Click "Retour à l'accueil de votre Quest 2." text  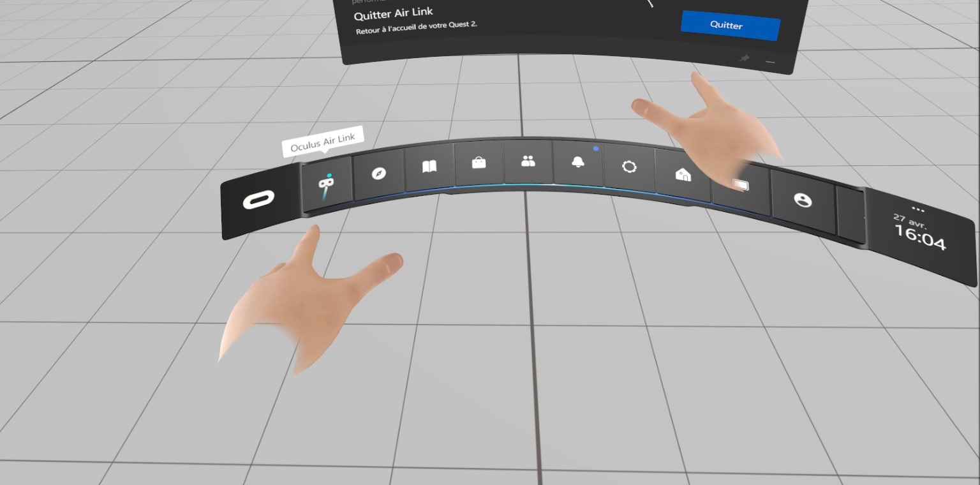coord(417,28)
